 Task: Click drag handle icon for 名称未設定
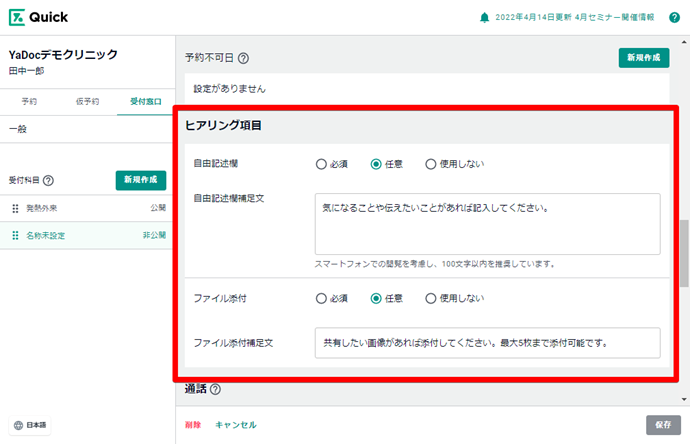coord(15,235)
